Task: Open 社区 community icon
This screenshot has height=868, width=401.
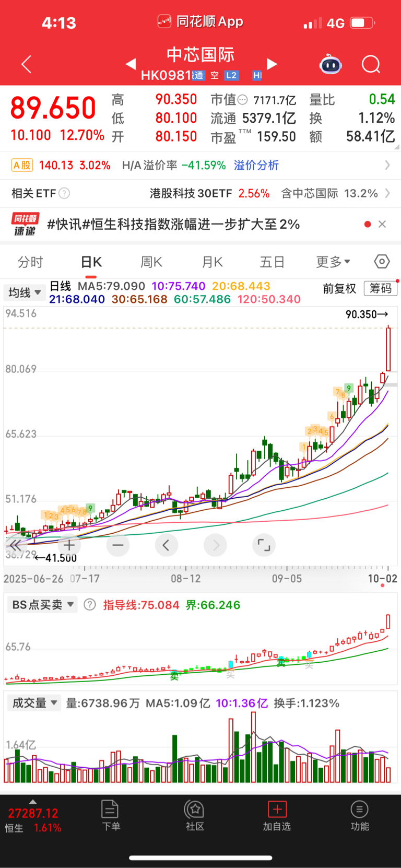Action: point(194,816)
